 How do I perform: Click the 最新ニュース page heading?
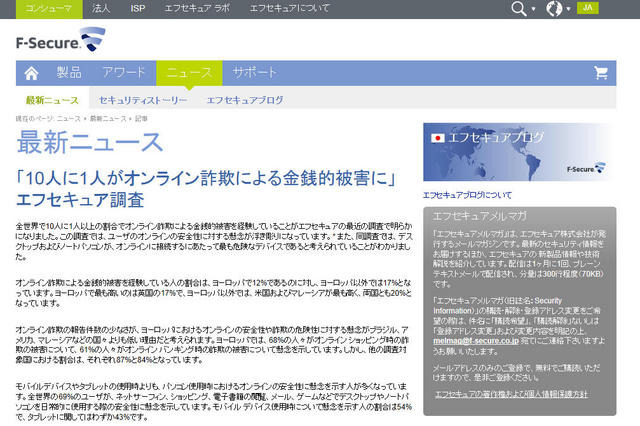(90, 142)
